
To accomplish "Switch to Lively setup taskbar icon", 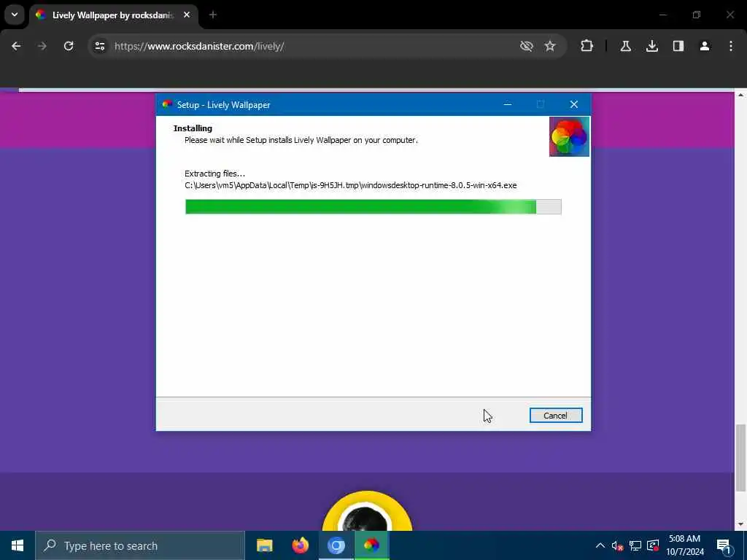I will pos(371,545).
